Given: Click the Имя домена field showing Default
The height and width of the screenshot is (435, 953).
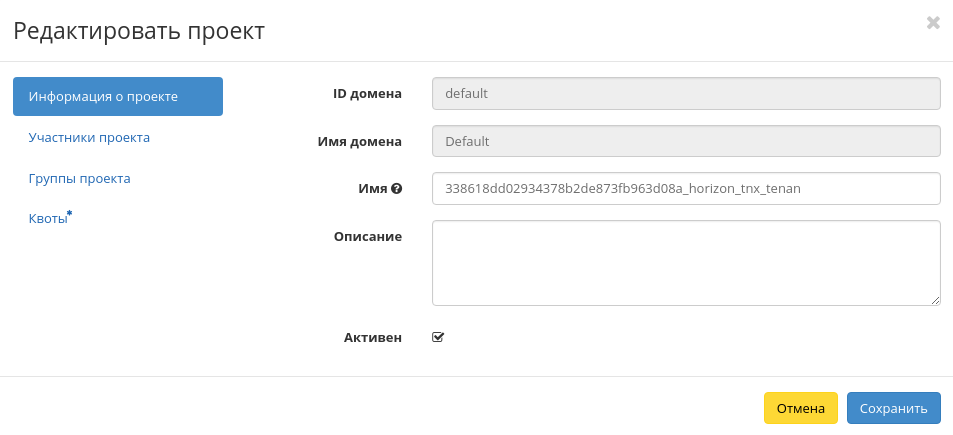Looking at the screenshot, I should (686, 141).
